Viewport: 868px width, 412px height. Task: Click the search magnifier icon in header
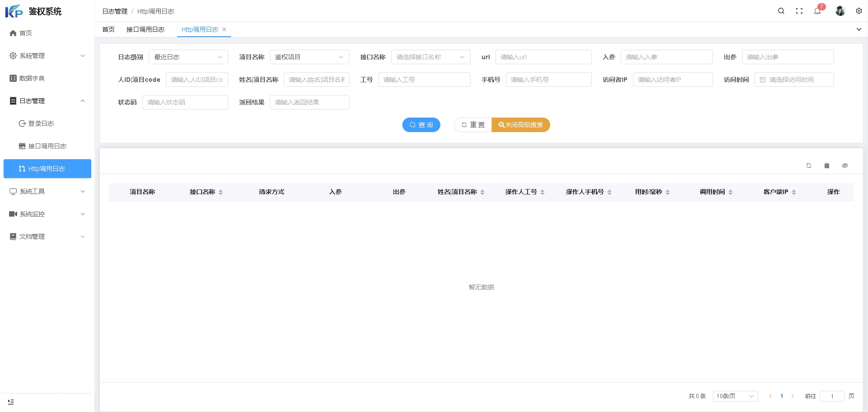[x=781, y=11]
